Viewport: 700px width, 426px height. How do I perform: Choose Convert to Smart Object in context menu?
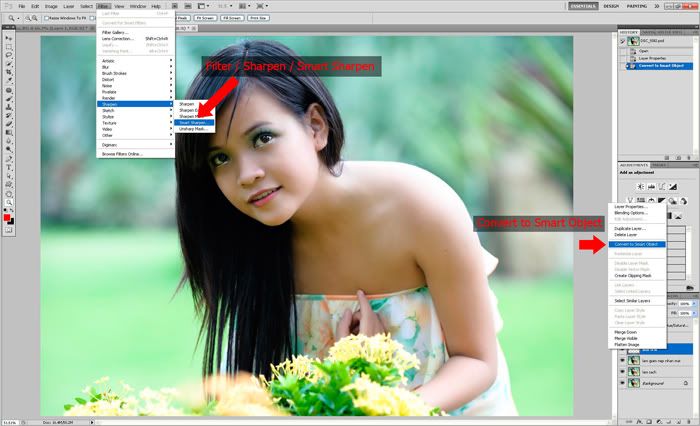[636, 244]
